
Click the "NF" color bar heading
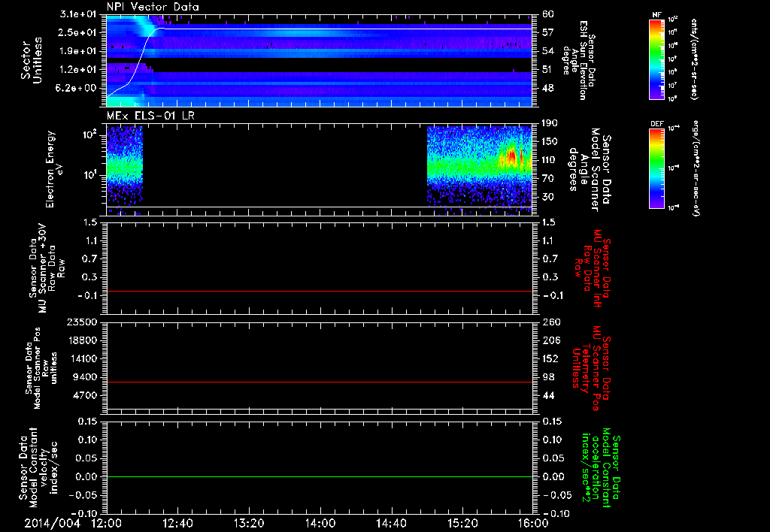pos(656,15)
